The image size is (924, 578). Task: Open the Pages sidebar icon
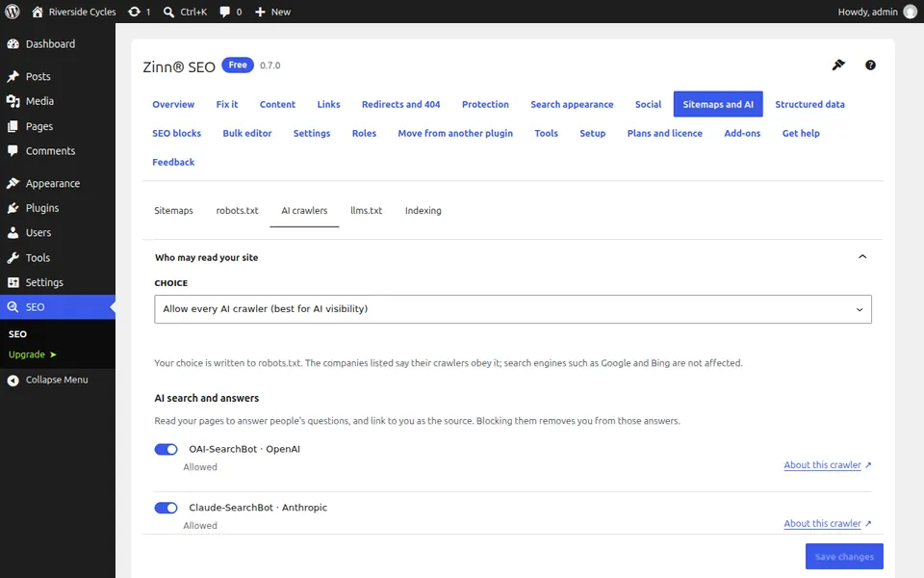13,126
